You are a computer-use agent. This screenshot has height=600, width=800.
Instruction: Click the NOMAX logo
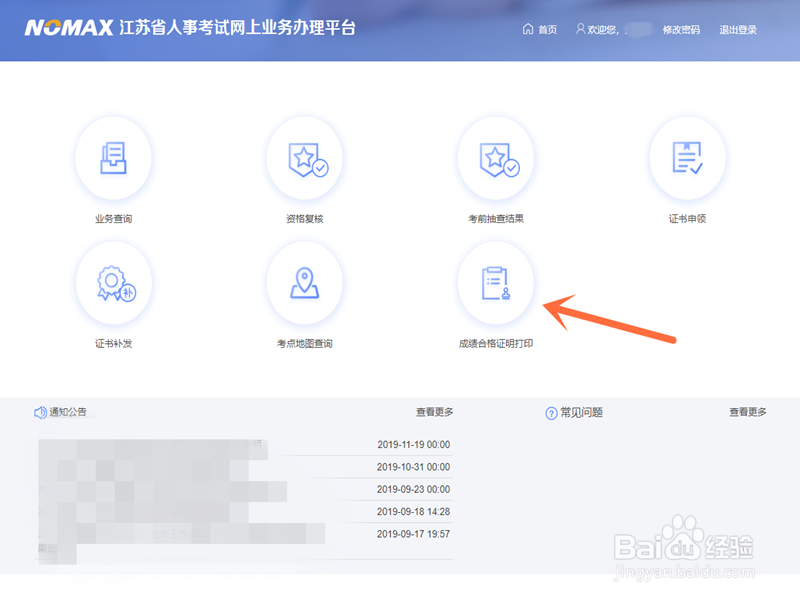point(69,28)
